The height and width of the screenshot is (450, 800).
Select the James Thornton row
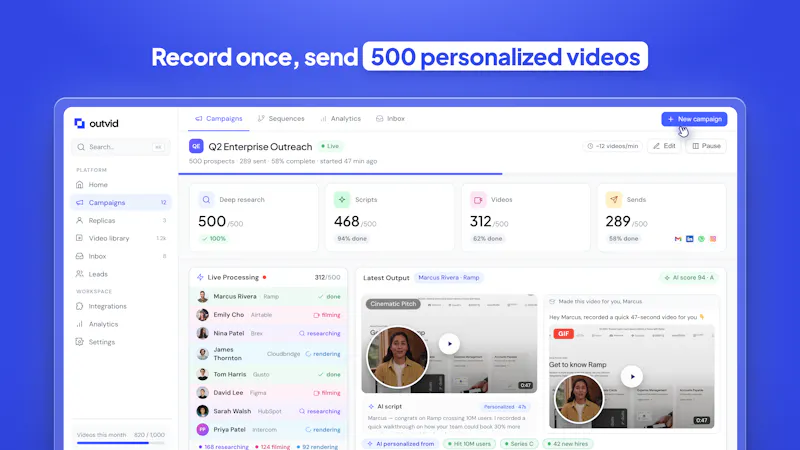268,354
